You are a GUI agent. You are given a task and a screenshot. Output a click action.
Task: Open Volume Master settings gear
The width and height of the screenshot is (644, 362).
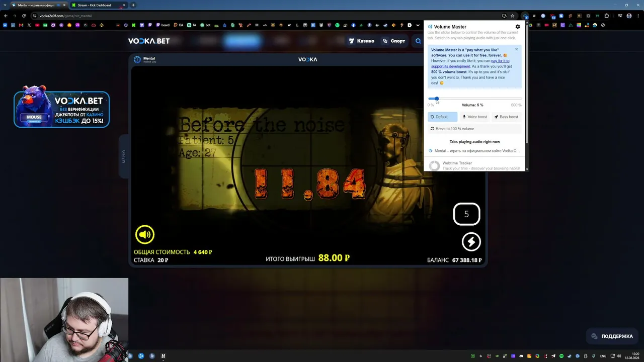pyautogui.click(x=518, y=27)
